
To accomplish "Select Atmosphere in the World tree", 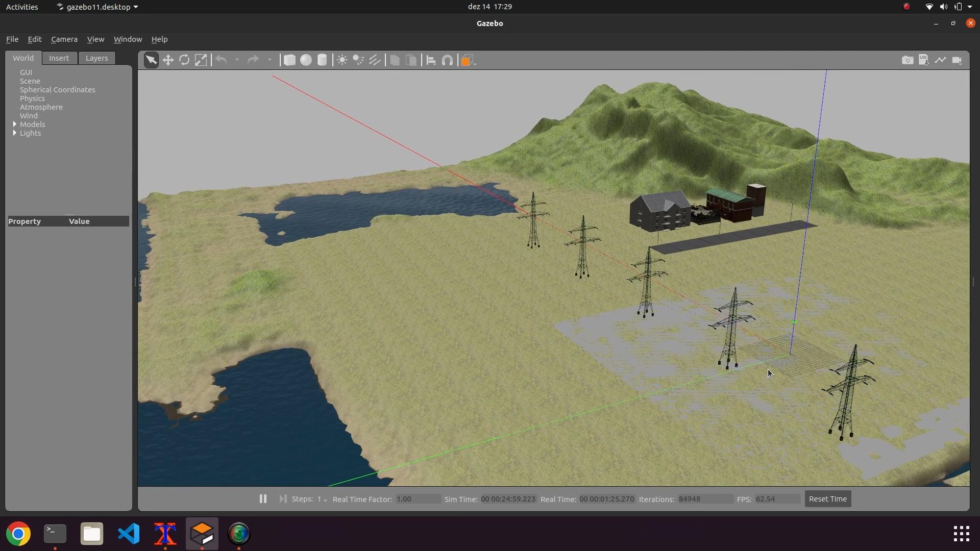I will click(41, 107).
